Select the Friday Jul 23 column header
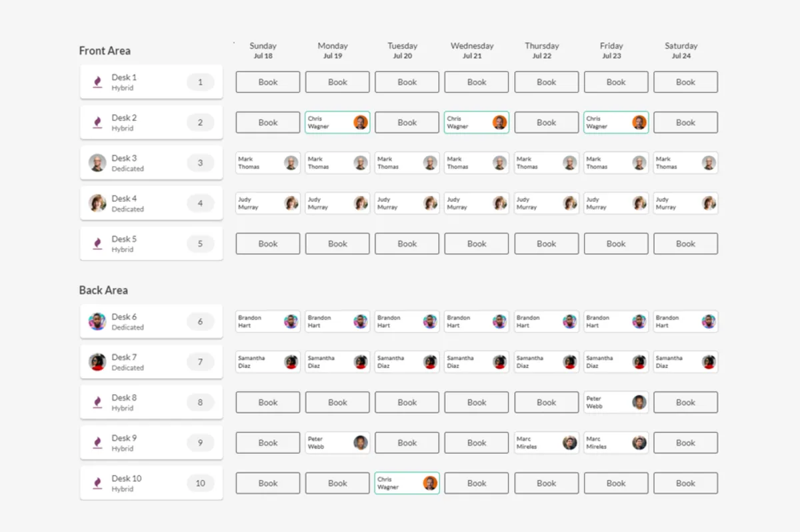The image size is (800, 532). (611, 51)
